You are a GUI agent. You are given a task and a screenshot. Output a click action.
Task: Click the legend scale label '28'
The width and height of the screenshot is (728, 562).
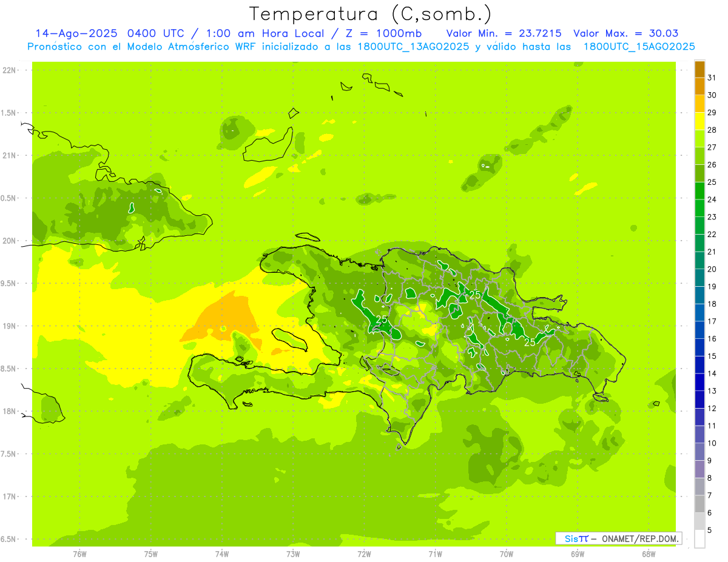(x=712, y=130)
